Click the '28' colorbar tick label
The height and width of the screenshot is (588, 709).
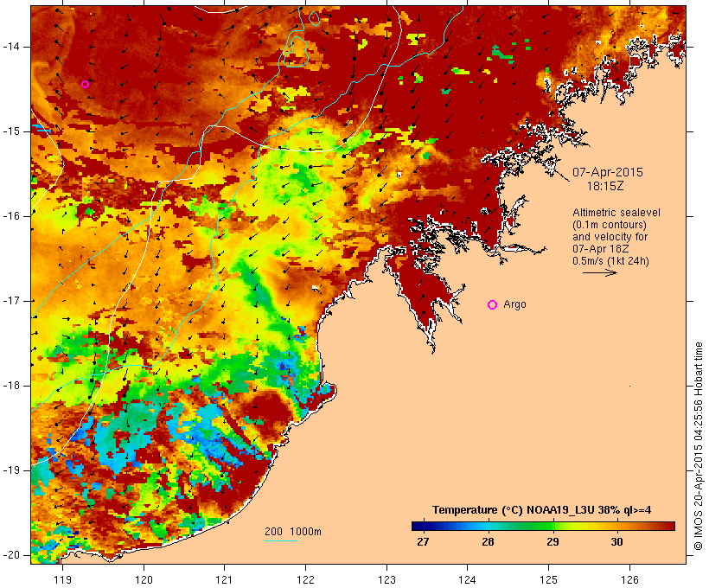pos(488,542)
